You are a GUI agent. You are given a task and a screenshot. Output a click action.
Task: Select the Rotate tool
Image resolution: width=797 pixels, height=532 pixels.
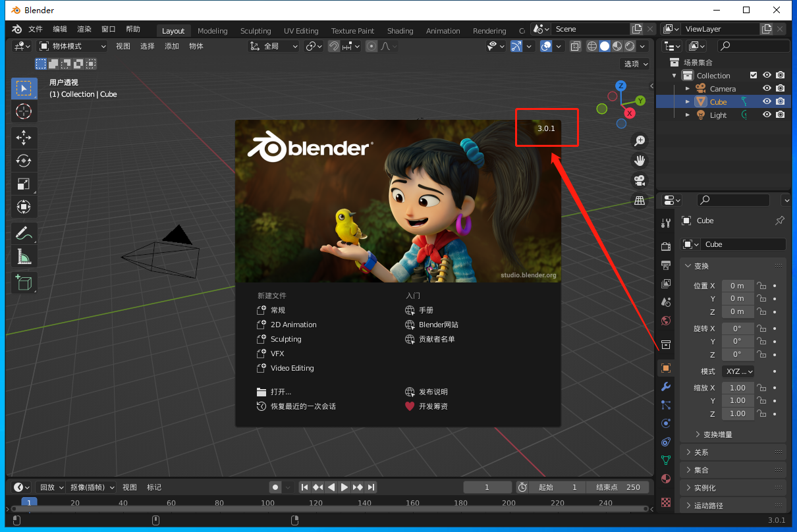click(24, 161)
